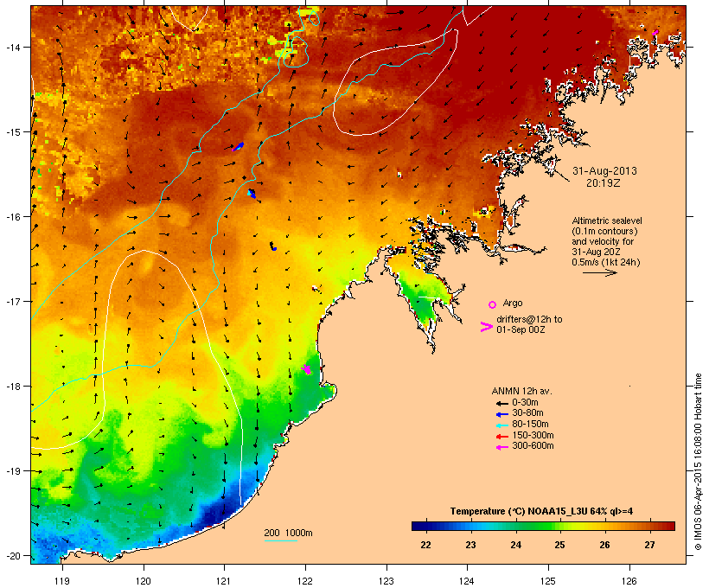Screen dimensions: 709x588
Task: Click latitude axis label -17
Action: coord(13,301)
